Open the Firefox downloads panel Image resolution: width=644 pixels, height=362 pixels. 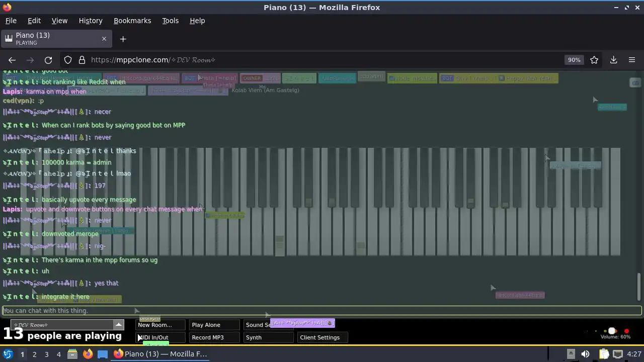[x=614, y=60]
